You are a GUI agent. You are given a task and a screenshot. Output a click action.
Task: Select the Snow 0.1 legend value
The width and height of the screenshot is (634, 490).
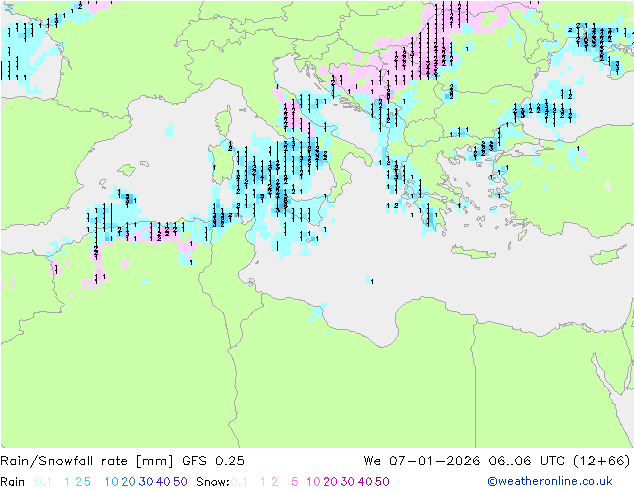[x=239, y=482]
